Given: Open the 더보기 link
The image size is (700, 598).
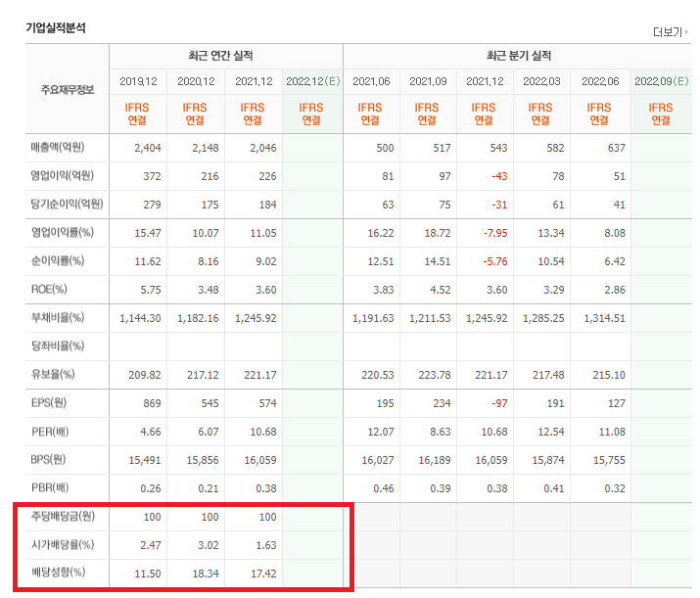Looking at the screenshot, I should [x=670, y=32].
